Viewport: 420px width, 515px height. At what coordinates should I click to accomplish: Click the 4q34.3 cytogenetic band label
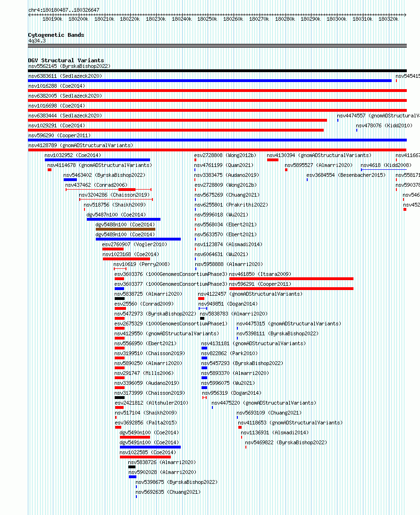tap(37, 41)
